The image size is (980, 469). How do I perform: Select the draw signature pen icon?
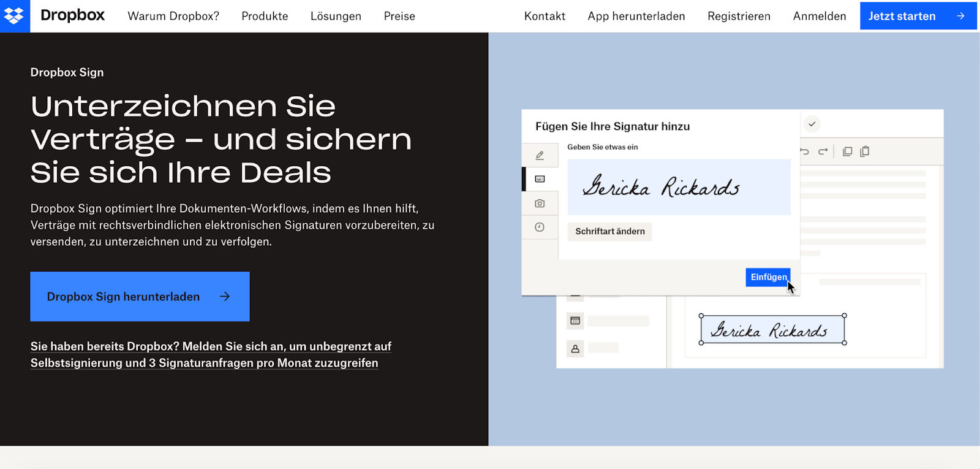pos(540,156)
